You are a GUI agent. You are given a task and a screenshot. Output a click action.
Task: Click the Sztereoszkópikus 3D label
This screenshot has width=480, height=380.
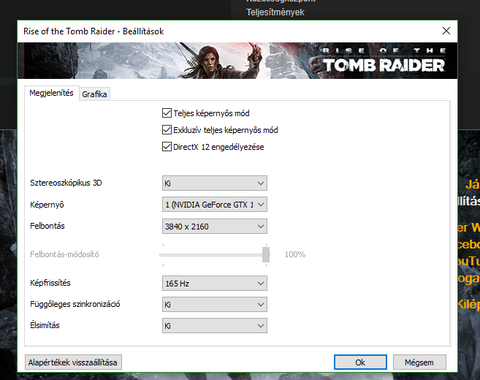coord(66,183)
